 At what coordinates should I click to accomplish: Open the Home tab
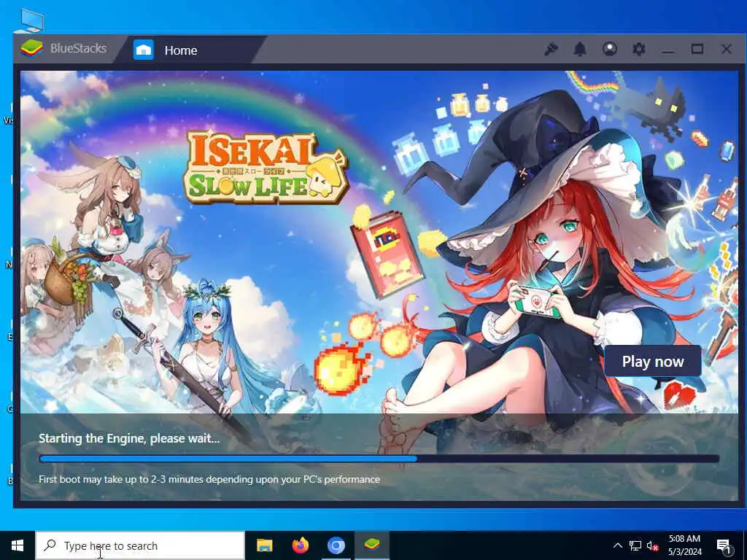pyautogui.click(x=189, y=50)
